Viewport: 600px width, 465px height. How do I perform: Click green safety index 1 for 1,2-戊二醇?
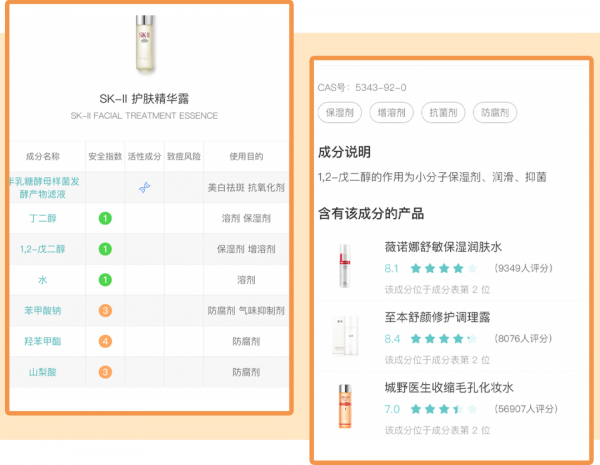(x=105, y=249)
